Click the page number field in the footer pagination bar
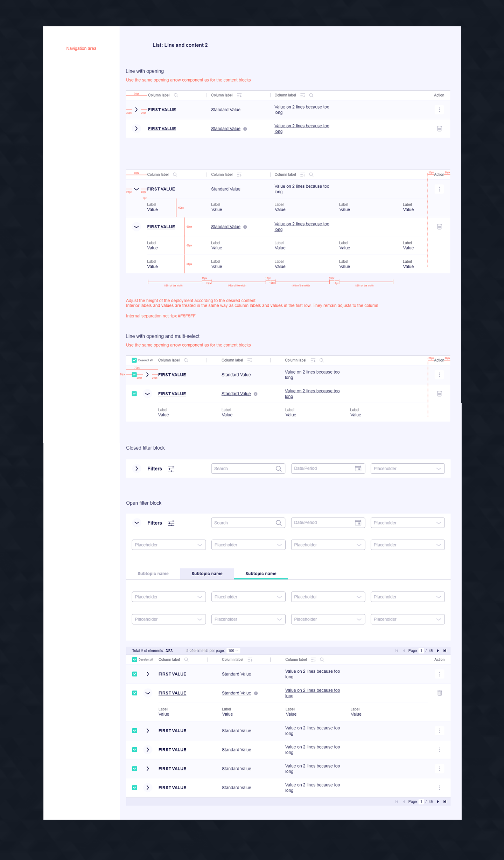 click(421, 802)
